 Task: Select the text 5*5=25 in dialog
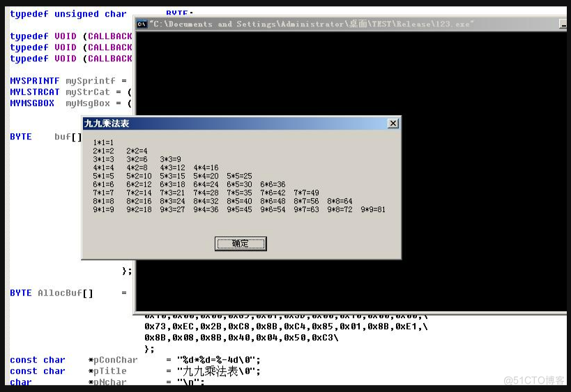point(239,176)
